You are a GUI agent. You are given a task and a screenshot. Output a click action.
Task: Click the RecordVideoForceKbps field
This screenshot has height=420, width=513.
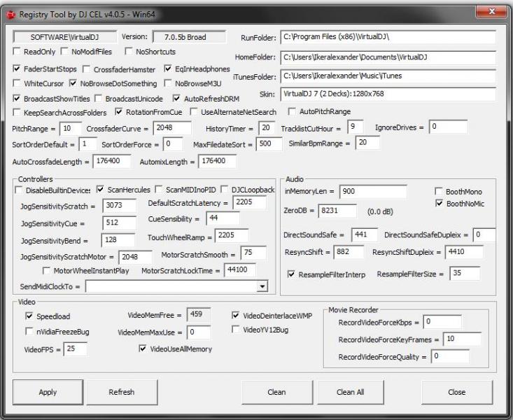pyautogui.click(x=442, y=322)
